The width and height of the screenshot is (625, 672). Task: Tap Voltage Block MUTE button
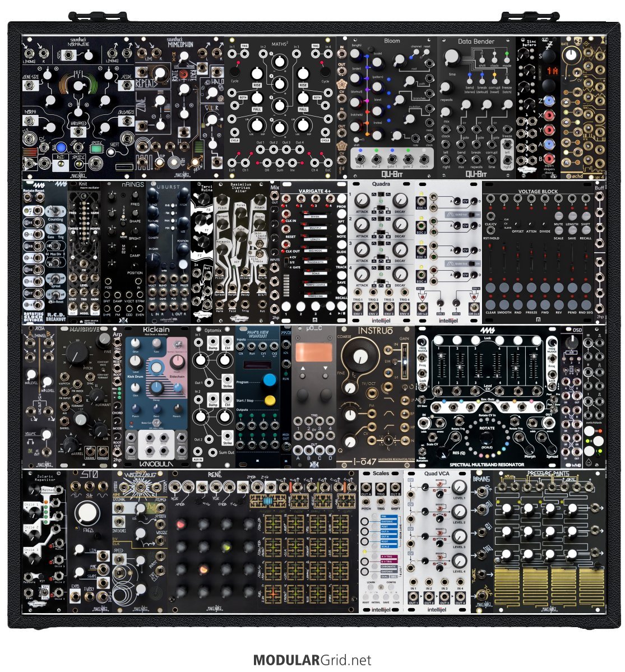click(x=558, y=216)
